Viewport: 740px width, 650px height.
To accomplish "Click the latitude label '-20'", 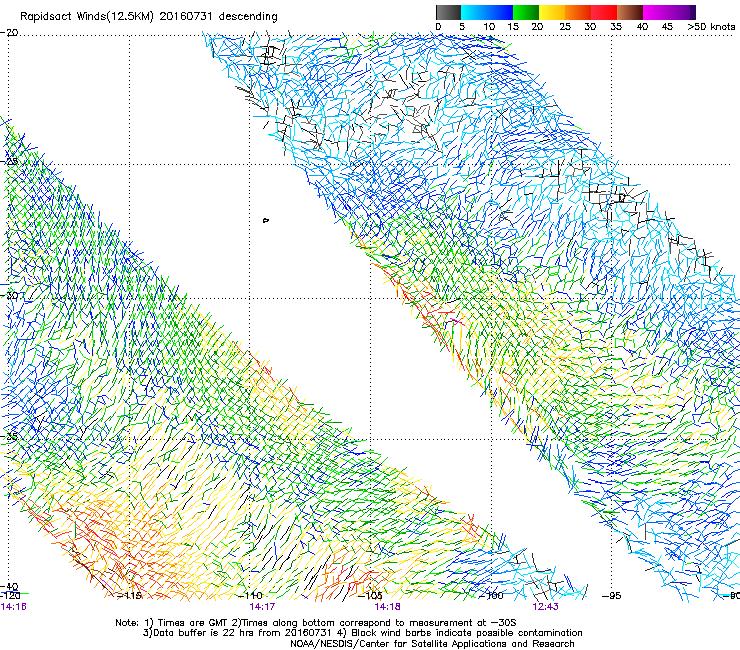I will click(9, 33).
